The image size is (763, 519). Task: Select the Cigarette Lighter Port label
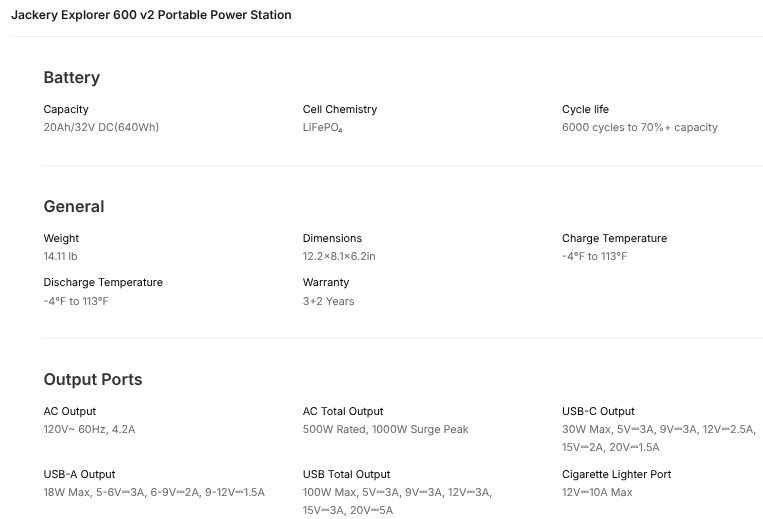616,474
